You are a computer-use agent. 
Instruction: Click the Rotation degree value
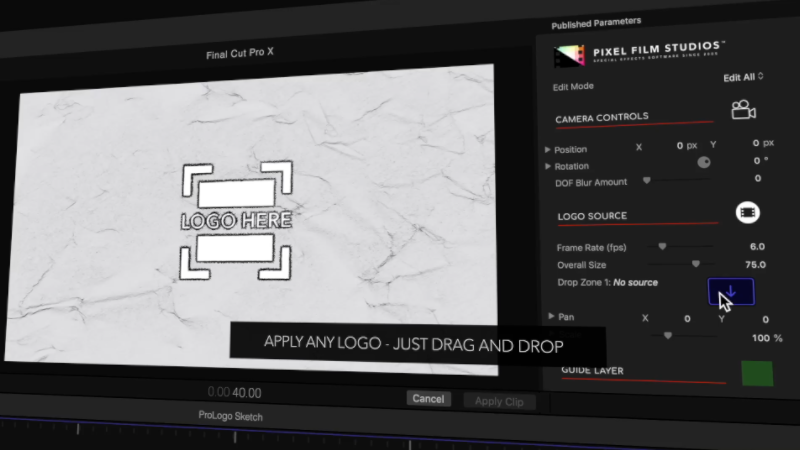pos(760,161)
